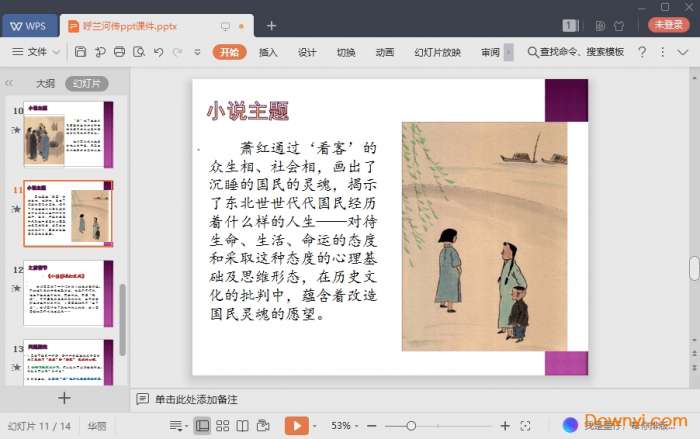Go to the 幻灯片放映 tab
This screenshot has height=439, width=700.
(437, 52)
